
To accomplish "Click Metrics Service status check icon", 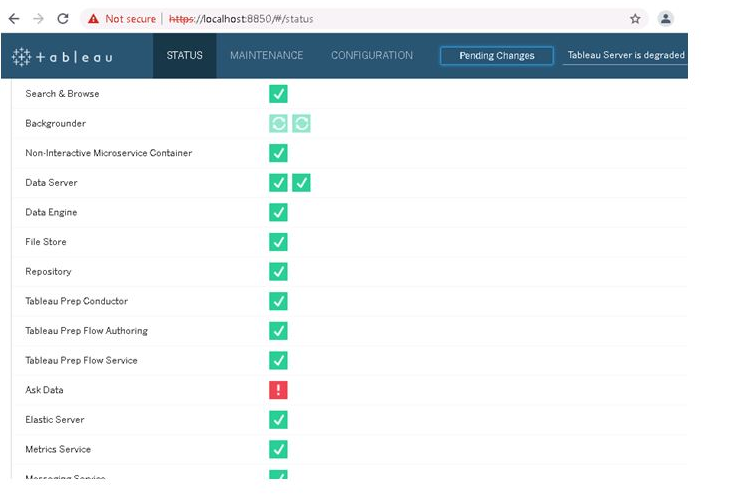I will point(278,449).
